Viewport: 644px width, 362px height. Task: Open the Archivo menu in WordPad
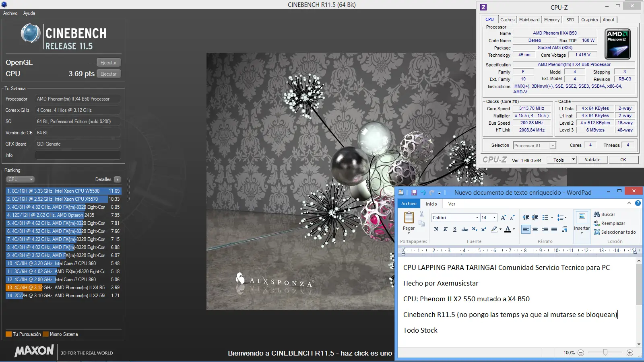(409, 204)
